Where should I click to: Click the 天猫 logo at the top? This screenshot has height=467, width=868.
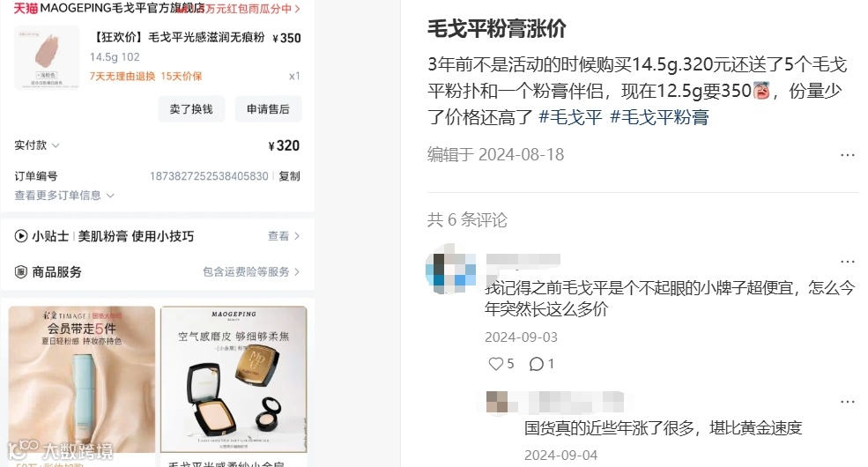26,8
